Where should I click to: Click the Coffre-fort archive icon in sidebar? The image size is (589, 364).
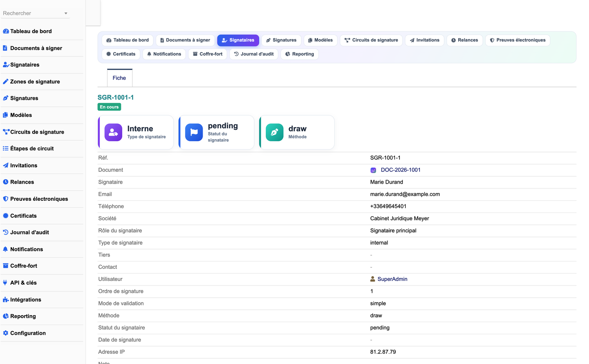tap(6, 266)
